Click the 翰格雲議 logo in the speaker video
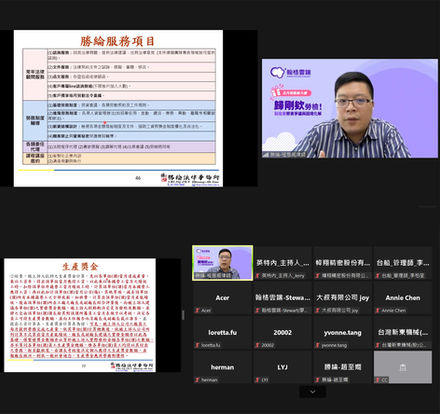Viewport: 440px width, 414px height. (x=291, y=72)
